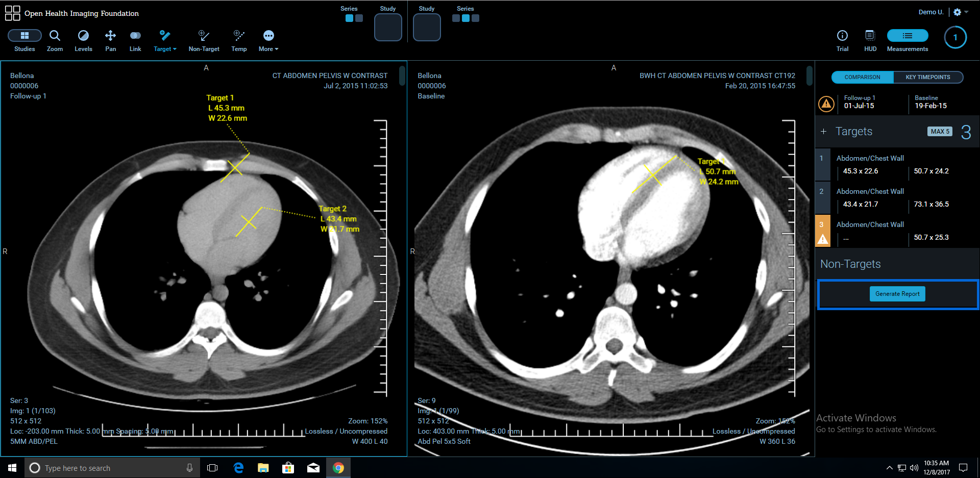Open the Trial info icon
Image resolution: width=980 pixels, height=478 pixels.
842,40
